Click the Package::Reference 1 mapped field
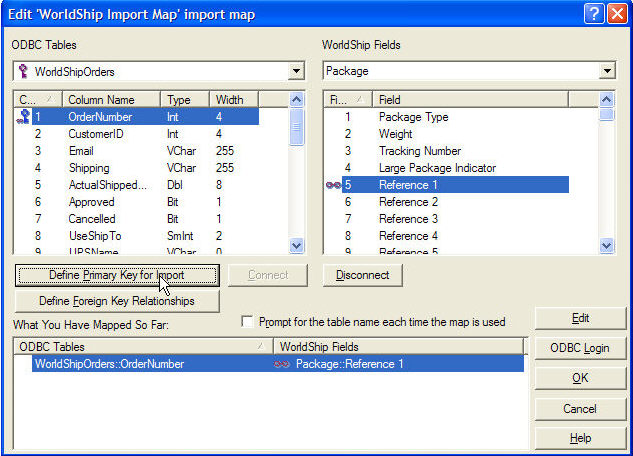Screen dimensions: 633x456 click(350, 364)
